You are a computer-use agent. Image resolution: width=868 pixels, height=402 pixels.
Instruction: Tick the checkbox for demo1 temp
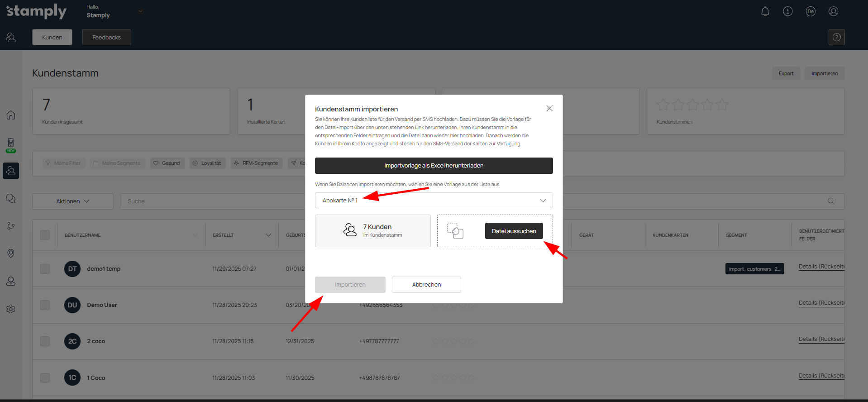pyautogui.click(x=45, y=269)
